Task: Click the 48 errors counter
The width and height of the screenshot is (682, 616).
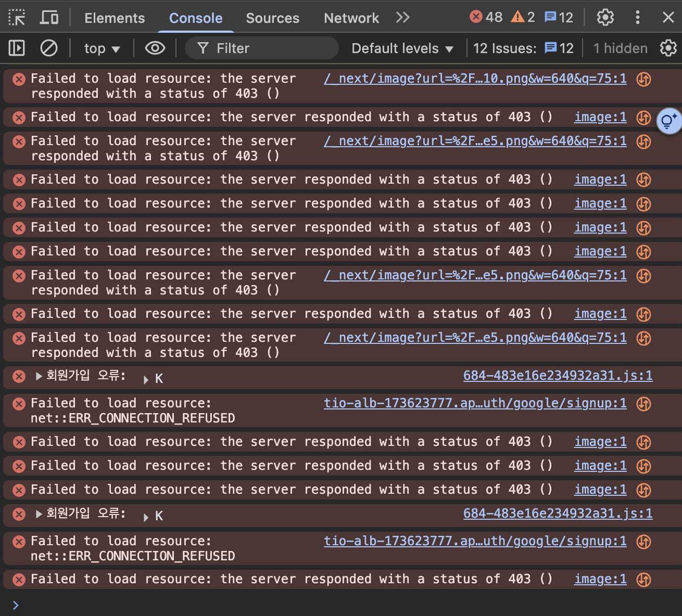Action: (x=486, y=17)
